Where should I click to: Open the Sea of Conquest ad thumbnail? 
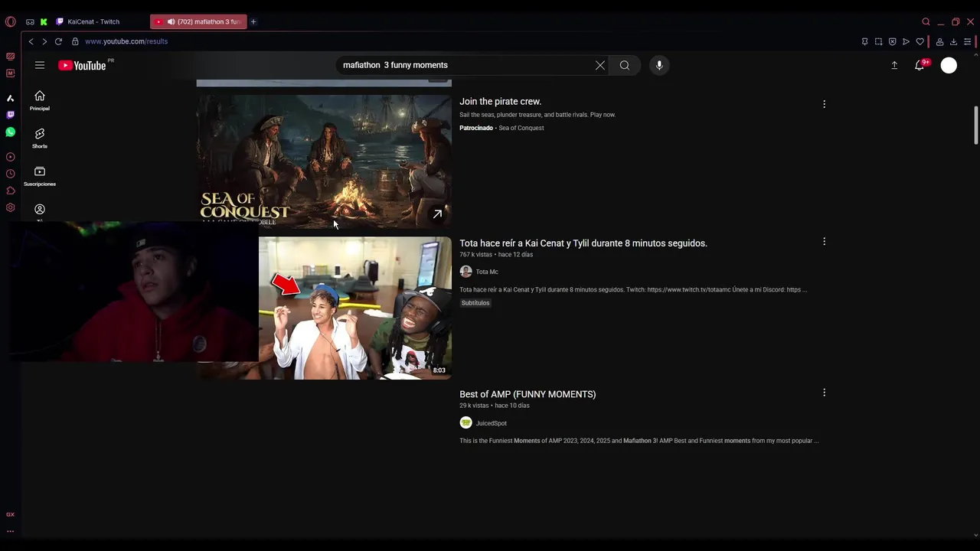pyautogui.click(x=324, y=161)
